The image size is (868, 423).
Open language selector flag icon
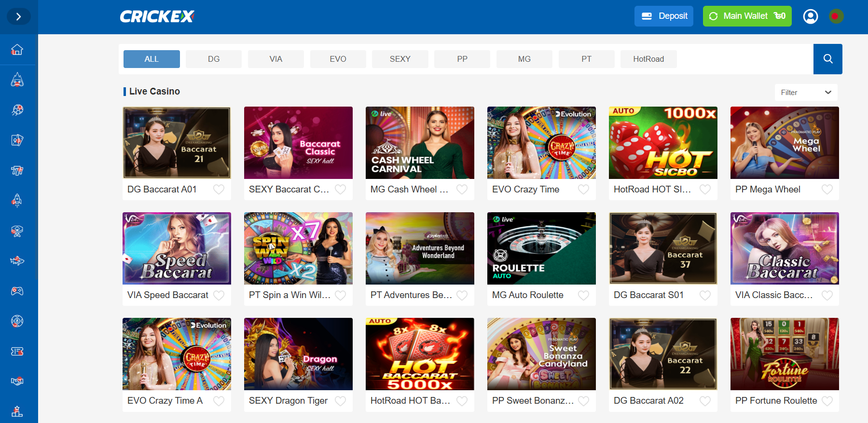pyautogui.click(x=836, y=16)
